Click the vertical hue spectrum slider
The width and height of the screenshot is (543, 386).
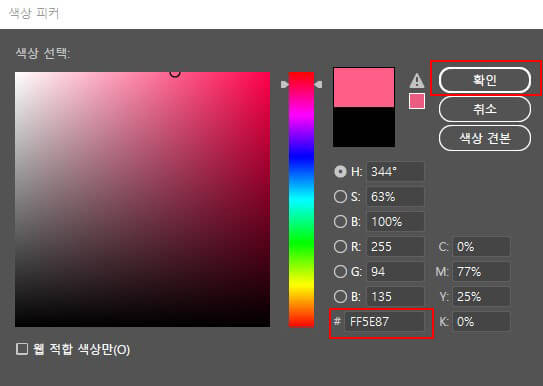301,199
